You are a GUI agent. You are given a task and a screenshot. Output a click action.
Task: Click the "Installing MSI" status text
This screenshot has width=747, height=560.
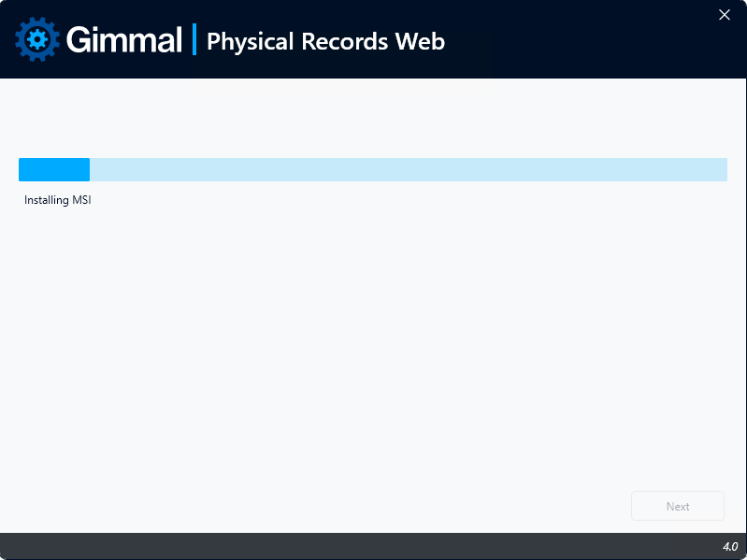point(58,200)
